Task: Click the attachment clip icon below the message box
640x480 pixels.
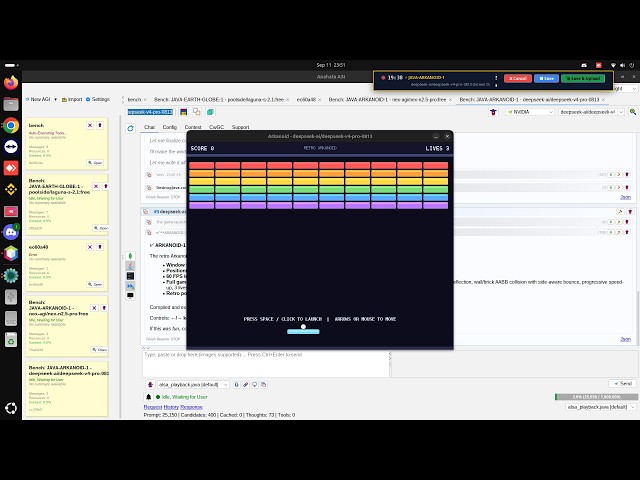Action: click(246, 384)
